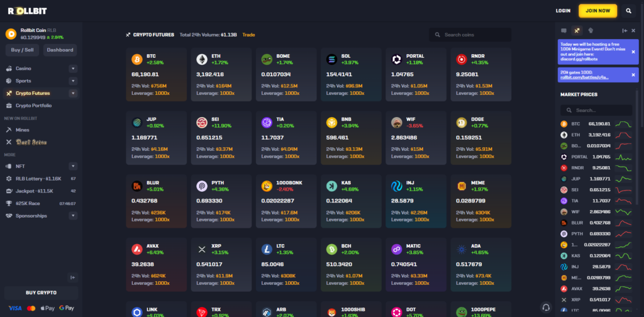The height and width of the screenshot is (317, 644).
Task: Select the BLUR row in Market Prices
Action: (596, 223)
